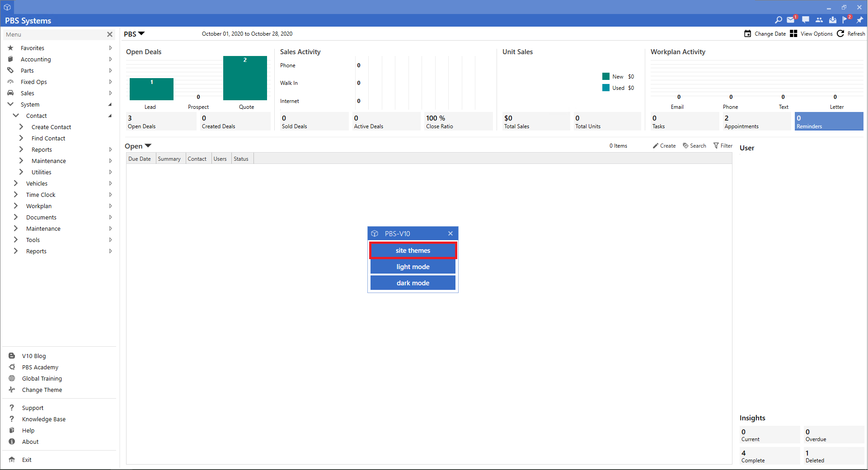Screen dimensions: 868x470
Task: Click the New unit sales legend swatch
Action: click(606, 76)
